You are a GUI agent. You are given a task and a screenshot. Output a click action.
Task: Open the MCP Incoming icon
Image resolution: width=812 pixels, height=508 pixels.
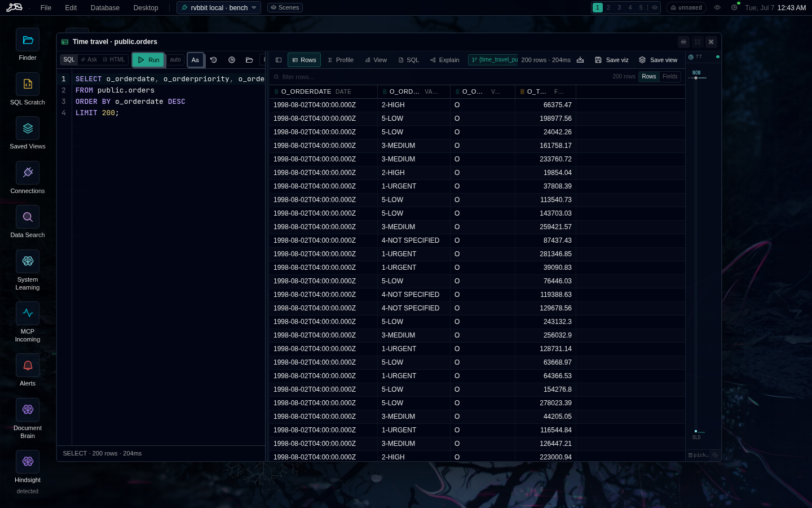[28, 313]
